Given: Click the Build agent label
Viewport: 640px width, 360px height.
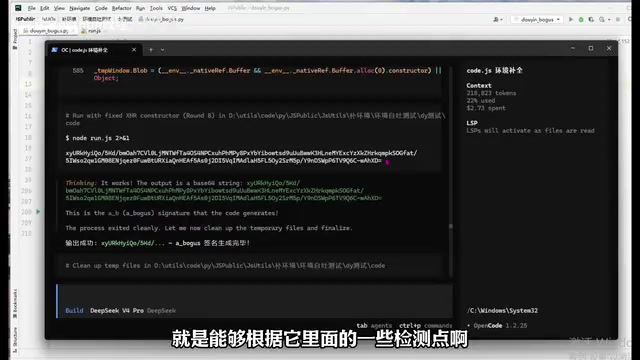Looking at the screenshot, I should coord(74,311).
